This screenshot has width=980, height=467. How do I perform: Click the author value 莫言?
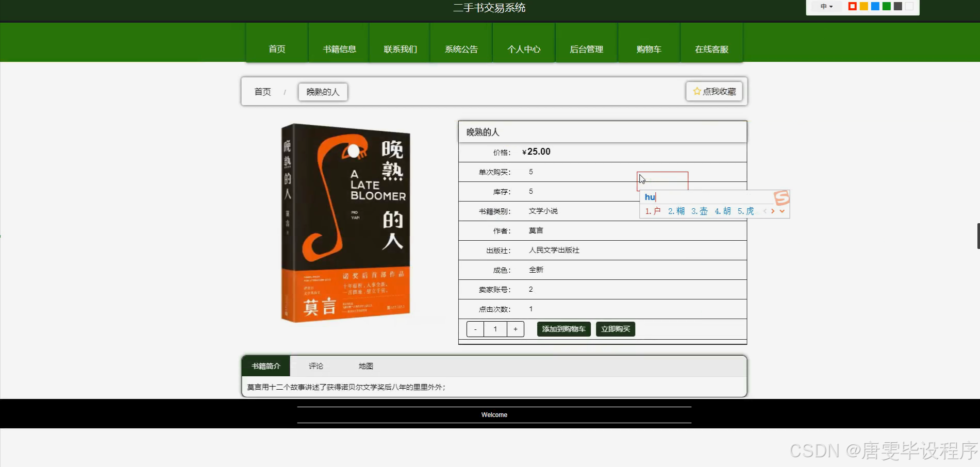click(x=536, y=230)
